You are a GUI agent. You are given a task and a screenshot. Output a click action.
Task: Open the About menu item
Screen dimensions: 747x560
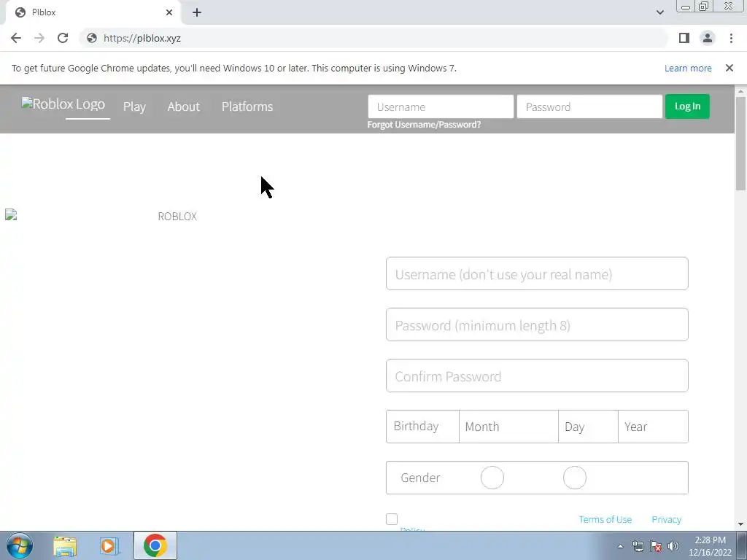(x=183, y=106)
